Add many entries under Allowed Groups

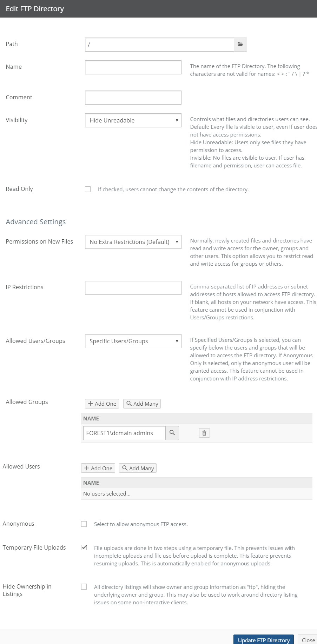[142, 404]
